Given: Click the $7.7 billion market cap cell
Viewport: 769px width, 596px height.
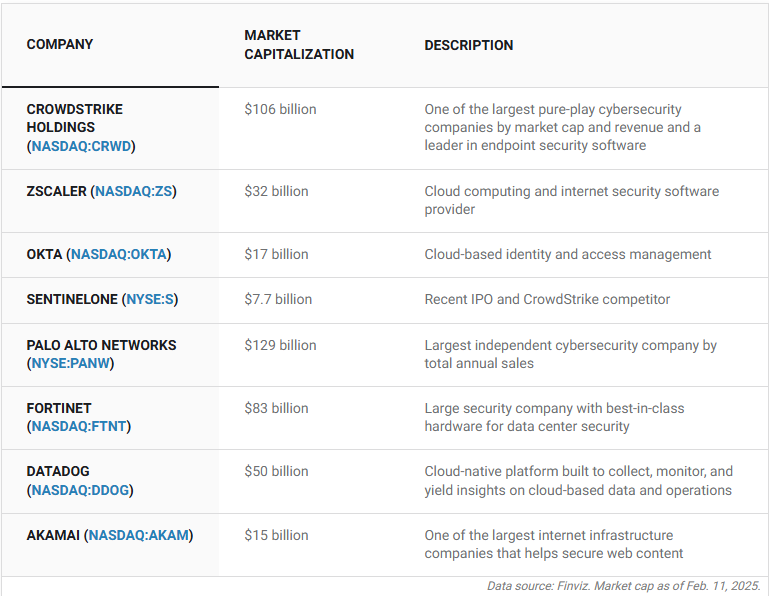Looking at the screenshot, I should tap(278, 299).
